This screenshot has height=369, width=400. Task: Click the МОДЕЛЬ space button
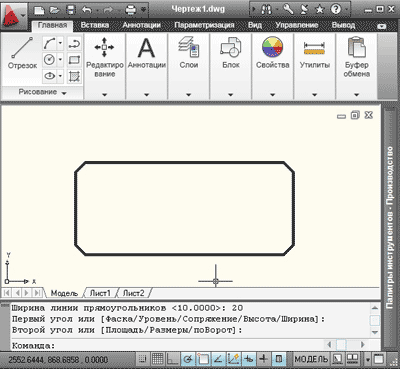pyautogui.click(x=311, y=359)
